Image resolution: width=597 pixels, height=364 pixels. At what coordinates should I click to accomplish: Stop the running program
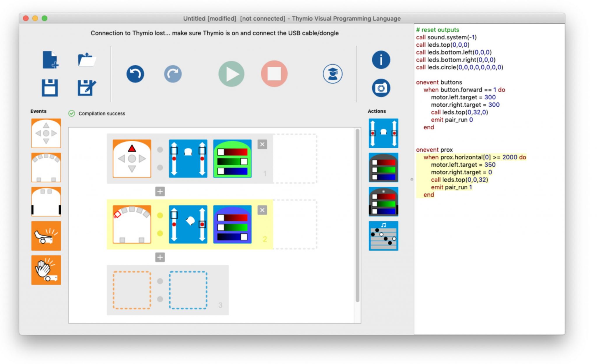click(274, 74)
